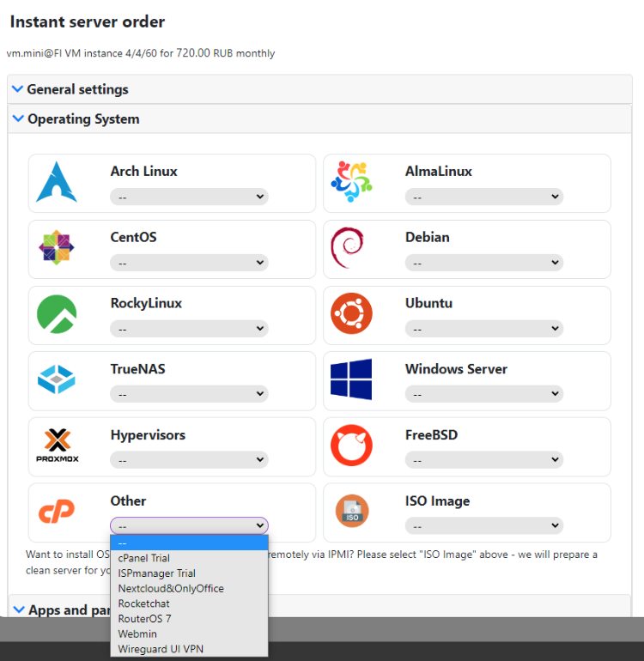644x661 pixels.
Task: Open the FreeBSD version dropdown
Action: pyautogui.click(x=484, y=459)
